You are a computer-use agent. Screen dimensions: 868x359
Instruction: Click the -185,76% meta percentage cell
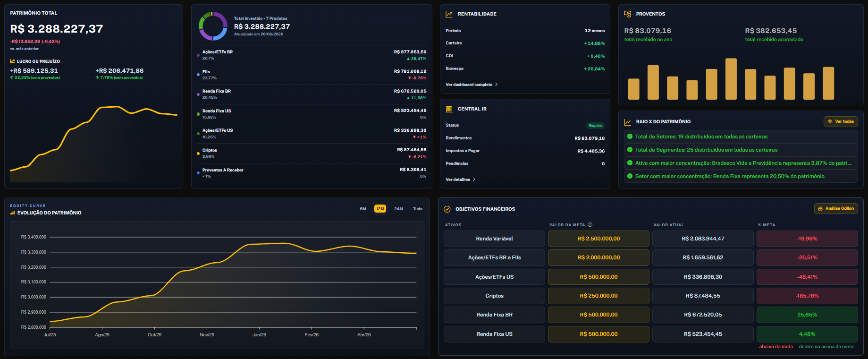tap(807, 296)
